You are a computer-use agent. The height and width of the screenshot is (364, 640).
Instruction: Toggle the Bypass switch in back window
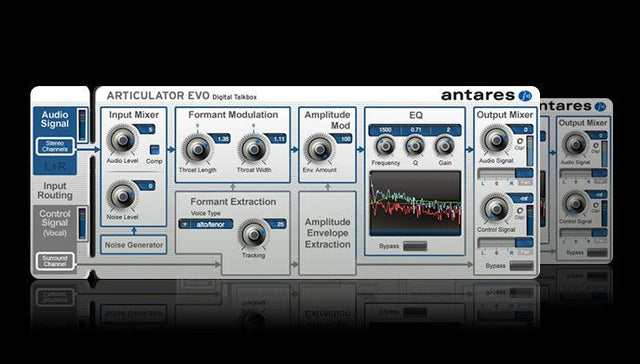[597, 253]
